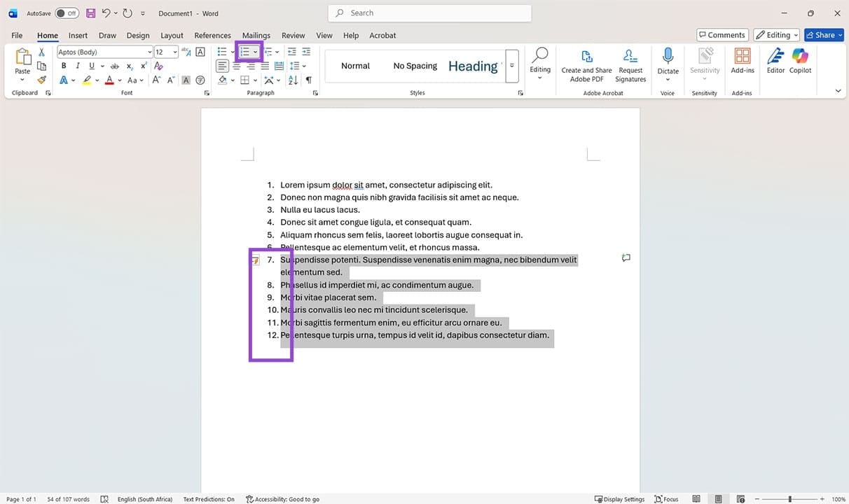Viewport: 849px width, 504px height.
Task: Click inside the Search box
Action: 429,13
